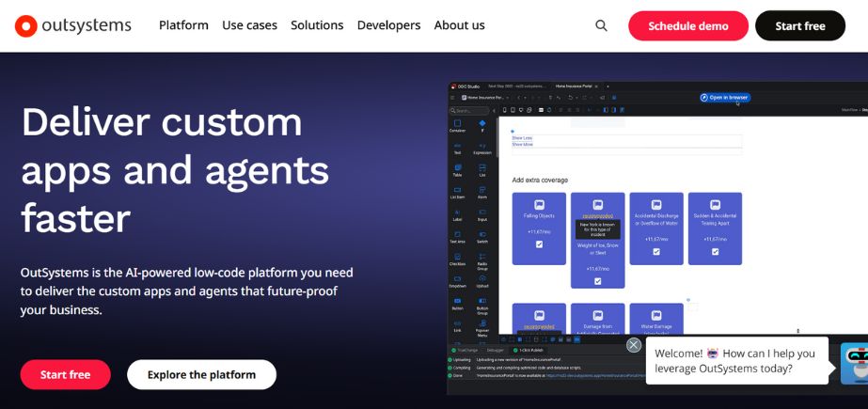Open the About us menu
Viewport: 868px width, 409px height.
pyautogui.click(x=460, y=25)
